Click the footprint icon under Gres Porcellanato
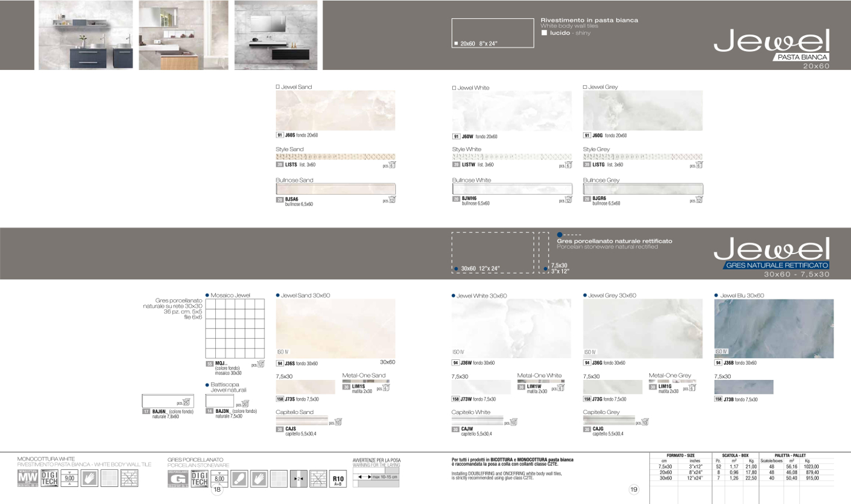Image resolution: width=851 pixels, height=504 pixels. pos(239,478)
